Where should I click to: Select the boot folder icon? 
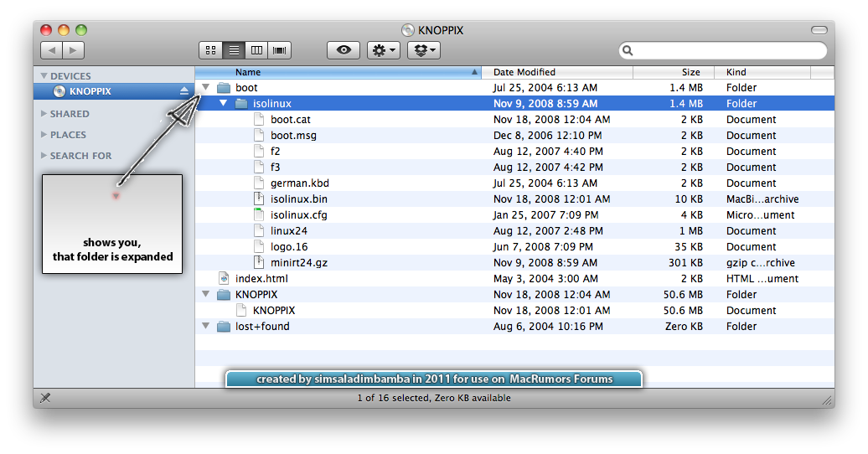click(x=224, y=87)
